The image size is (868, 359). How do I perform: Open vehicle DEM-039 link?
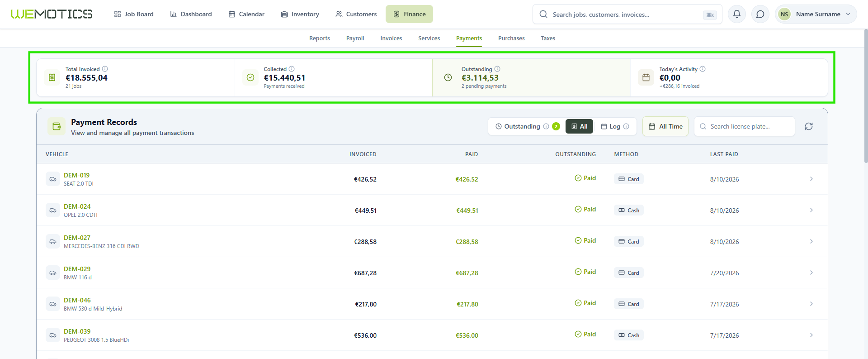tap(77, 331)
